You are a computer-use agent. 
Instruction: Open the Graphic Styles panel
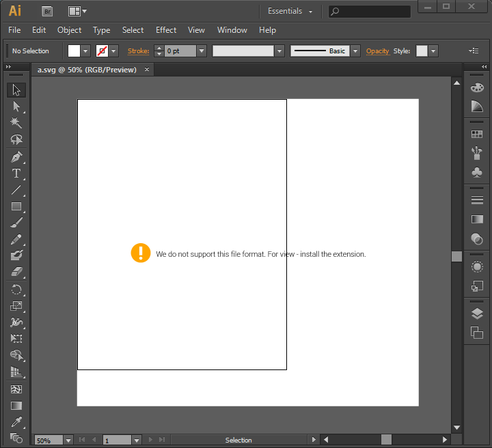point(477,286)
